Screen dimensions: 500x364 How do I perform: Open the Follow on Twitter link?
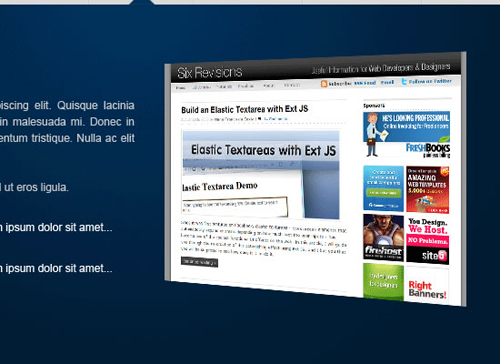tap(430, 81)
